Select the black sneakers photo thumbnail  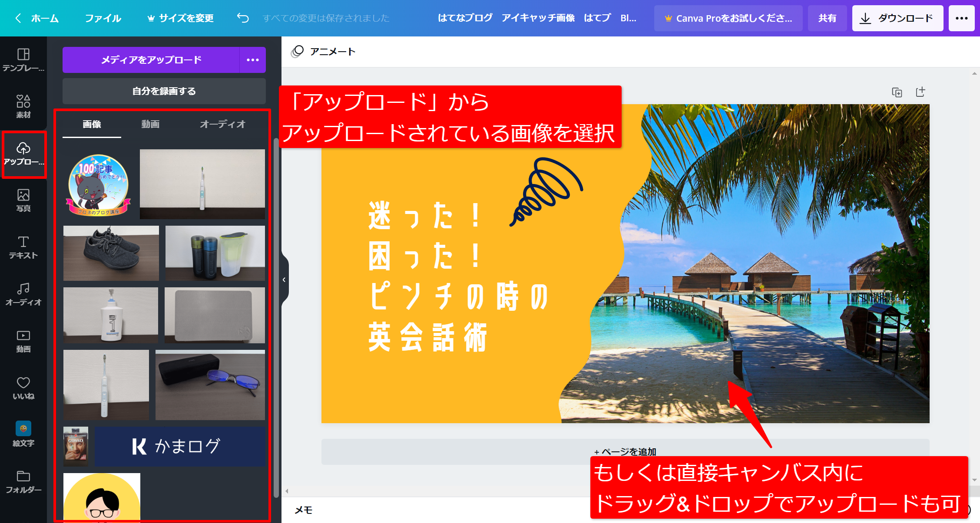click(x=111, y=253)
